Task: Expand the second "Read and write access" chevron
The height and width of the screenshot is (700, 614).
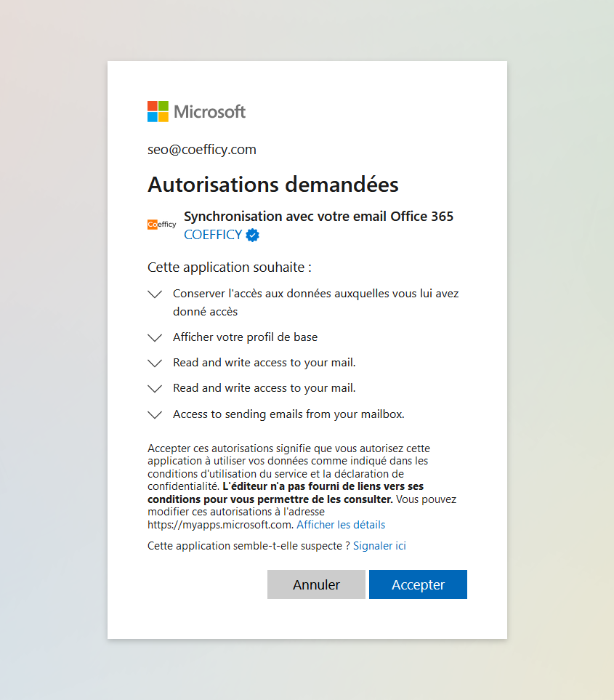Action: click(x=154, y=389)
